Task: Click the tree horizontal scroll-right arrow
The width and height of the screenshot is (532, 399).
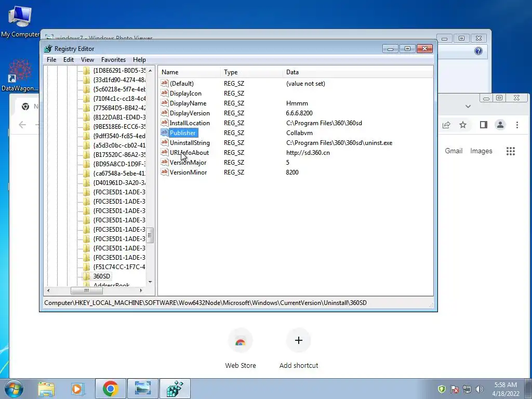Action: tap(141, 290)
